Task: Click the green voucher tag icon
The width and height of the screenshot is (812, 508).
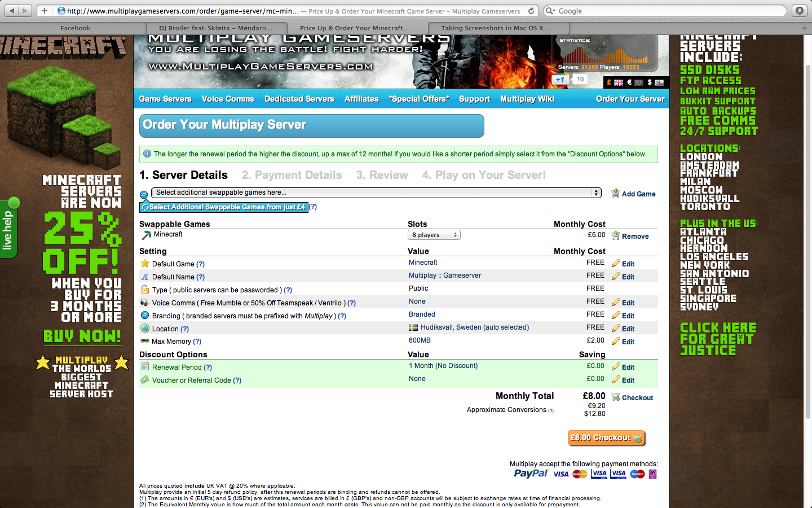Action: 145,380
